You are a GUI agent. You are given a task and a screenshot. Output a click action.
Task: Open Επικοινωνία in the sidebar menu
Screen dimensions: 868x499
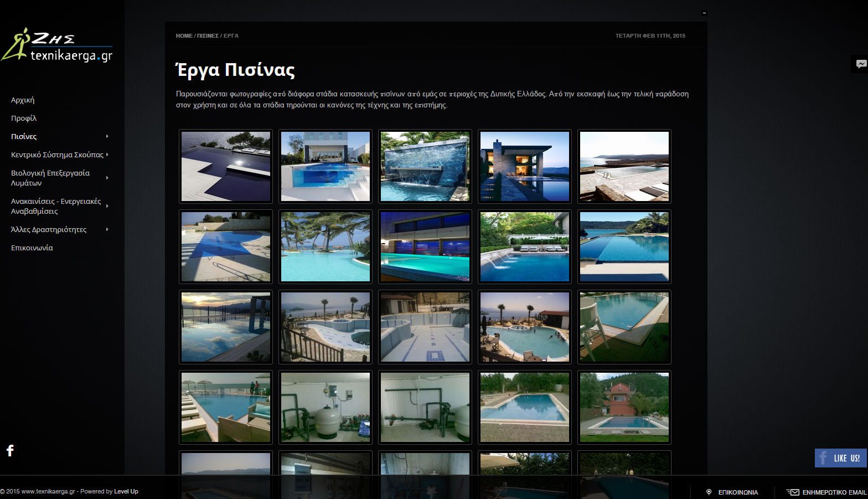click(32, 248)
